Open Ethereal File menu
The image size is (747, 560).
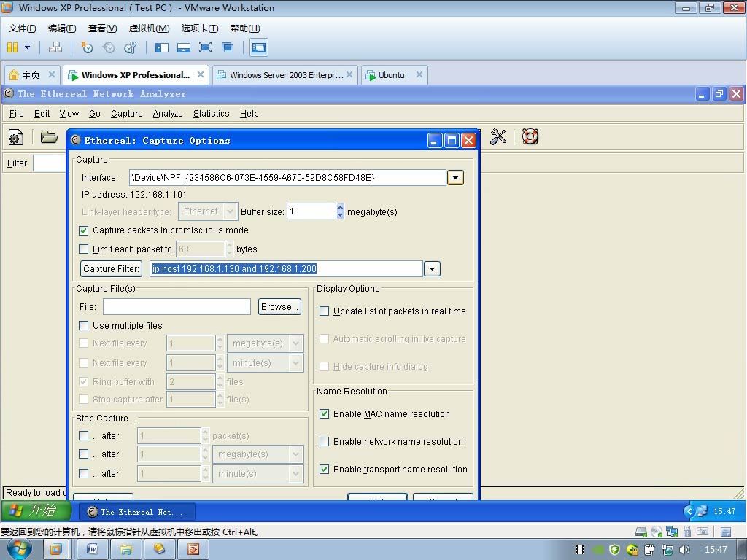16,113
